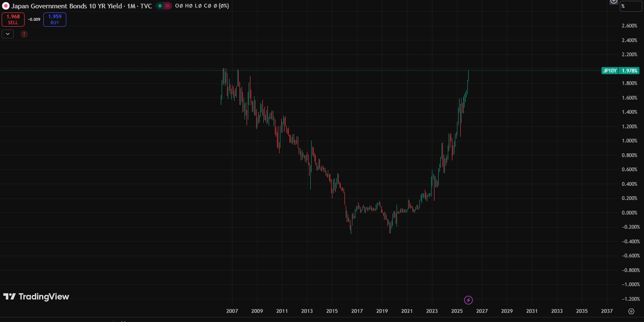
Task: Click the purple lightning event marker
Action: 468,300
